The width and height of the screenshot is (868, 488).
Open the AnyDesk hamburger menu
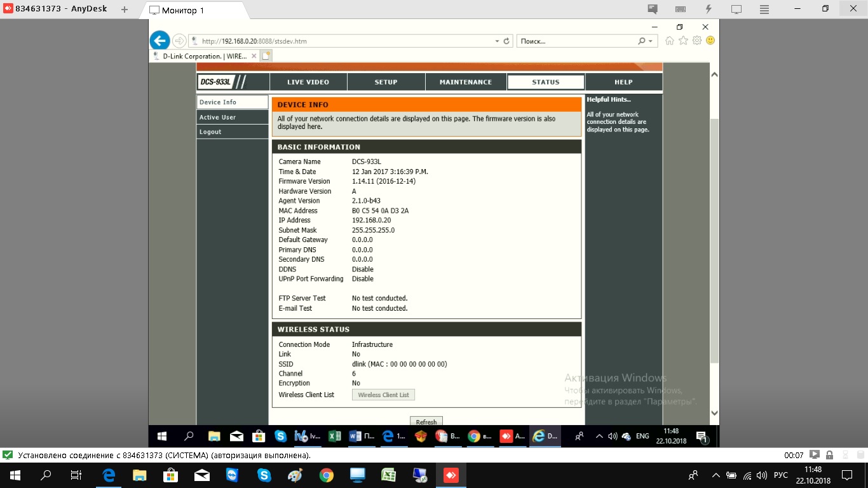coord(764,10)
